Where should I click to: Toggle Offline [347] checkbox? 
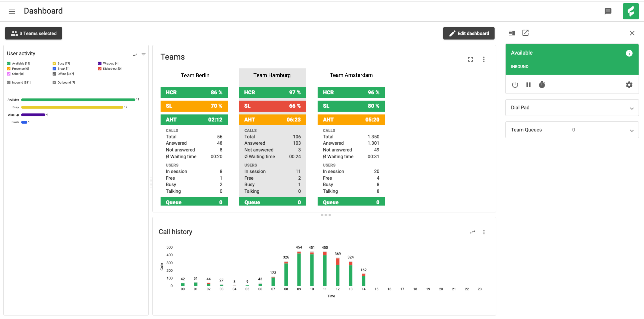pyautogui.click(x=54, y=74)
